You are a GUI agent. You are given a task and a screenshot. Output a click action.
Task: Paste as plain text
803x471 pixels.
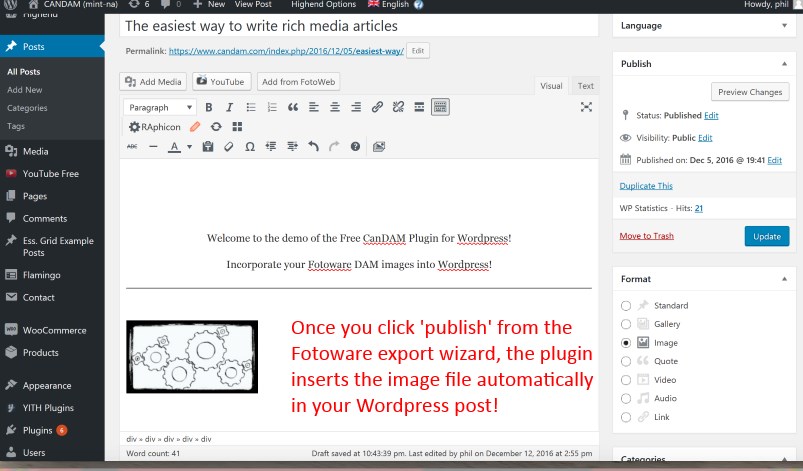point(208,146)
